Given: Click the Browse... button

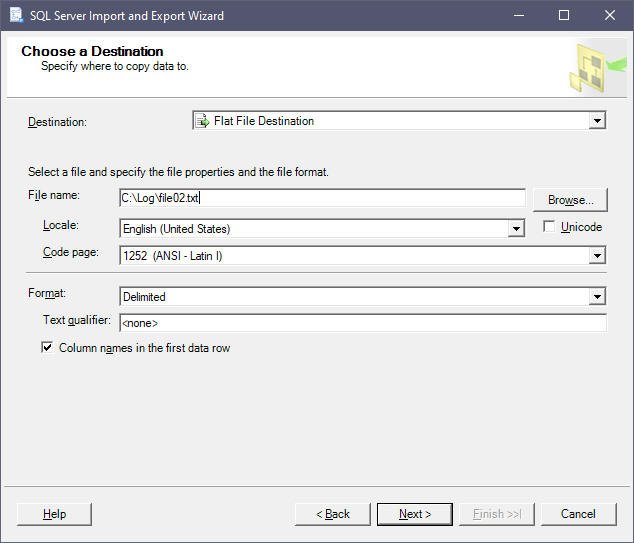Looking at the screenshot, I should click(570, 200).
